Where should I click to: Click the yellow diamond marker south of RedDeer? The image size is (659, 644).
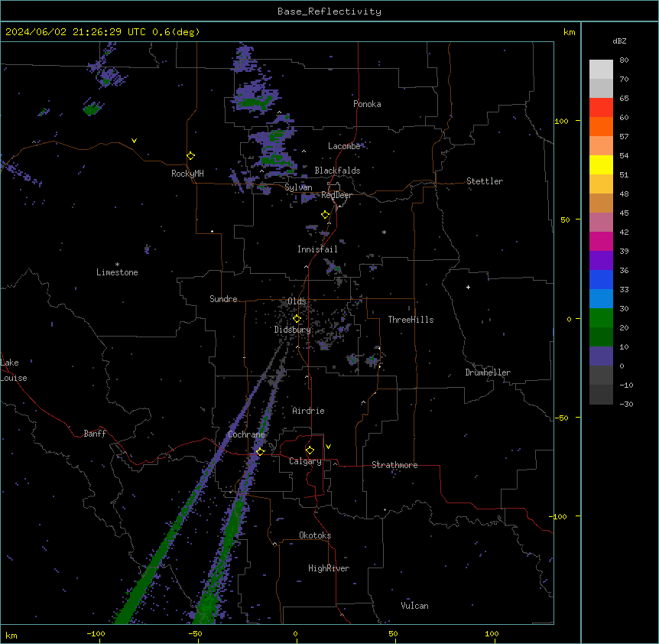[325, 215]
